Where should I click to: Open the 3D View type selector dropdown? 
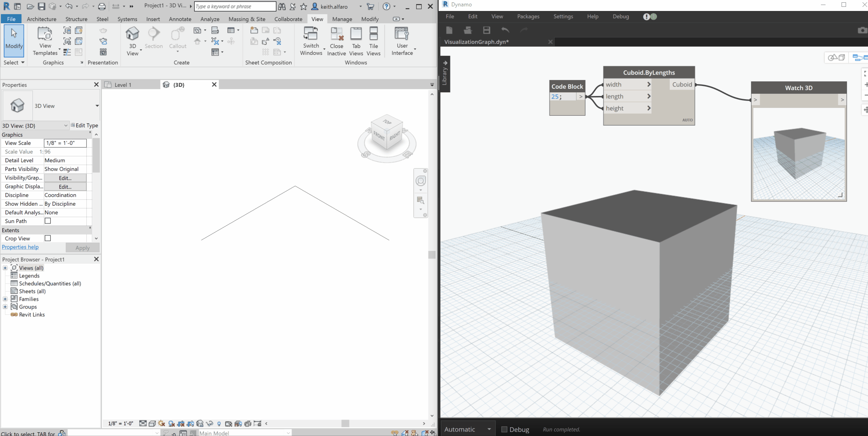click(97, 106)
